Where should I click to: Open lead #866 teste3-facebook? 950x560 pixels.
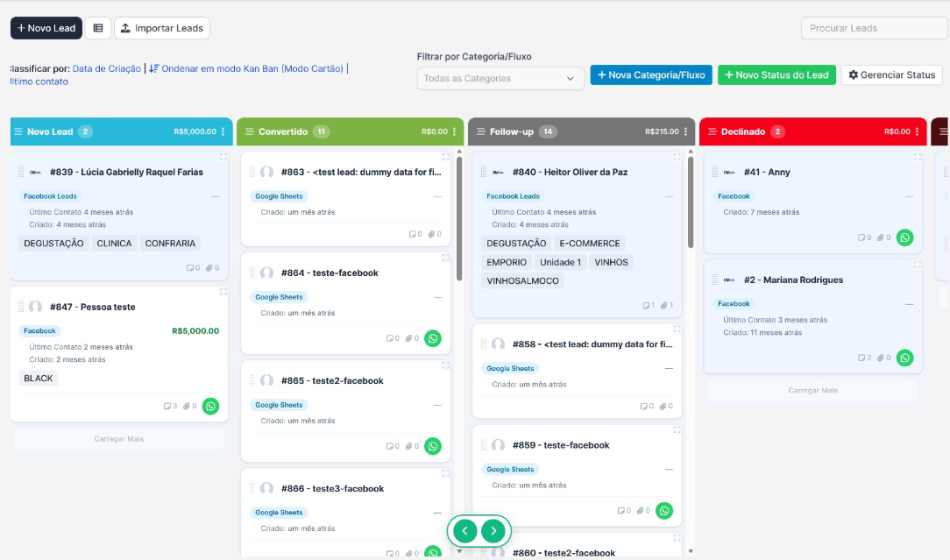point(332,488)
